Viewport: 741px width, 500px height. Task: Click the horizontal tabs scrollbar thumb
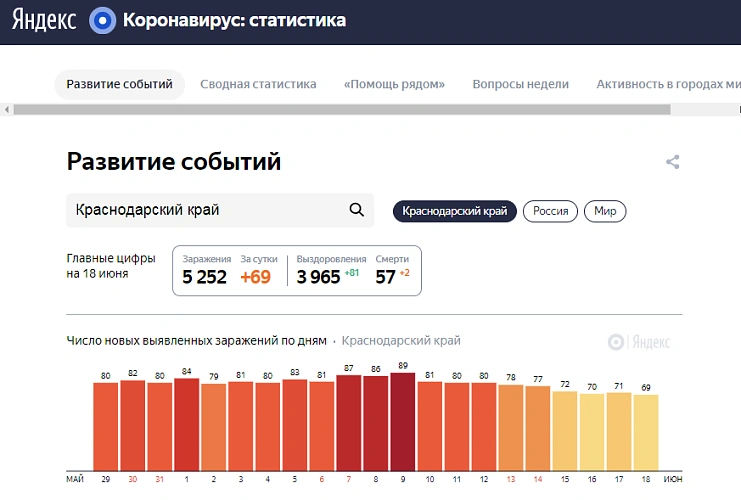342,110
